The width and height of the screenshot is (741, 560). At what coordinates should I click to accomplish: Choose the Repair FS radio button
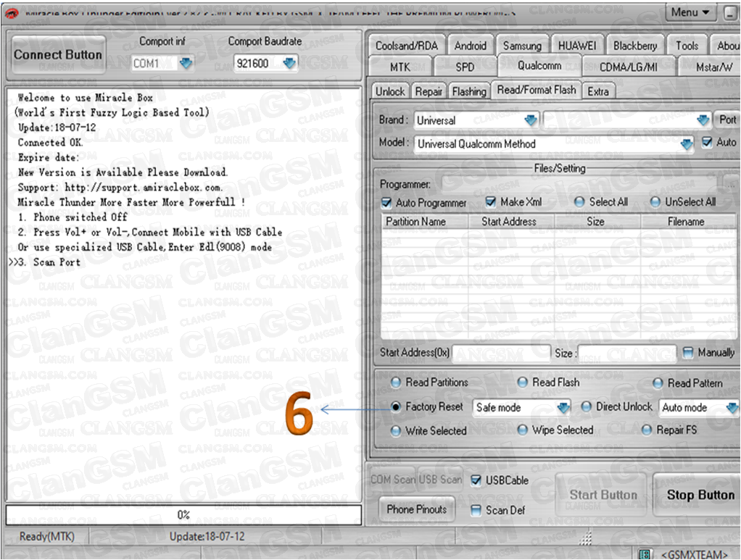[647, 430]
